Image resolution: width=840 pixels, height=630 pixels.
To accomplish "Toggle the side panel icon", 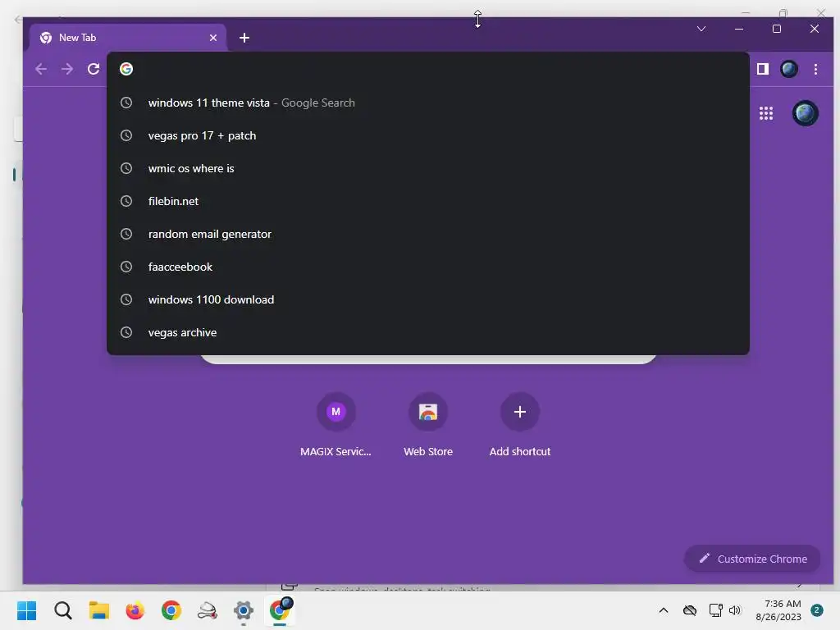I will coord(763,69).
